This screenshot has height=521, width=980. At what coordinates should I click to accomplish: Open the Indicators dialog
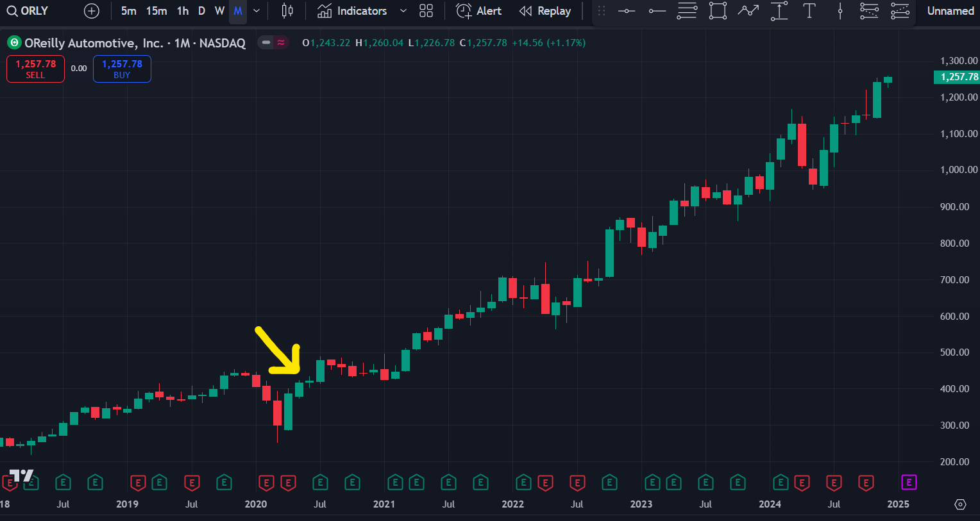pyautogui.click(x=352, y=11)
